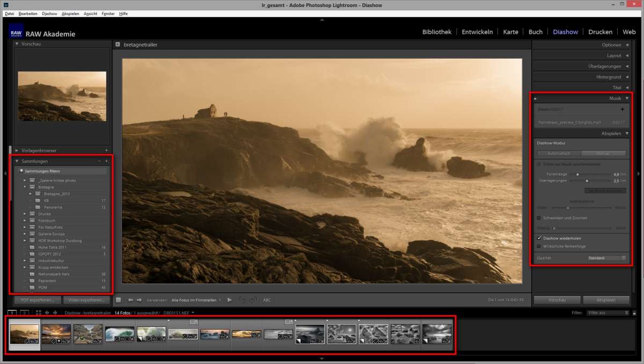The image size is (644, 364).
Task: Select the first thumbnail in the filmstrip
Action: 24,334
